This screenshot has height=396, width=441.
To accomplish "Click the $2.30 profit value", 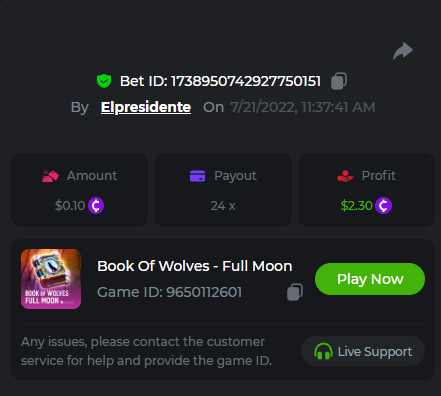I will (x=356, y=206).
